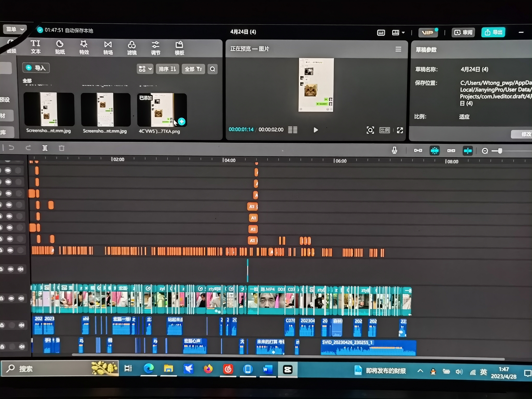532x399 pixels.
Task: Click the fullscreen preview icon
Action: pos(400,130)
